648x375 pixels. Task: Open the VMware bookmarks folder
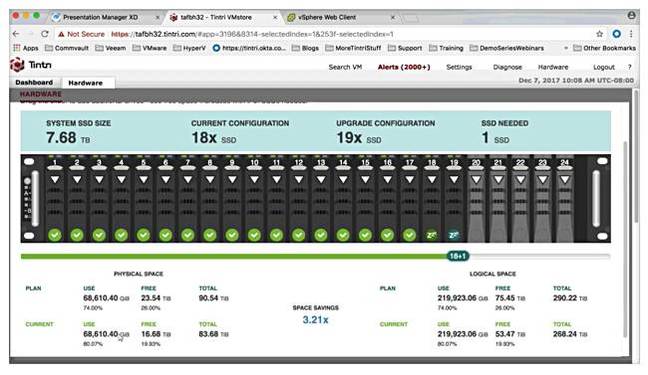[x=150, y=48]
